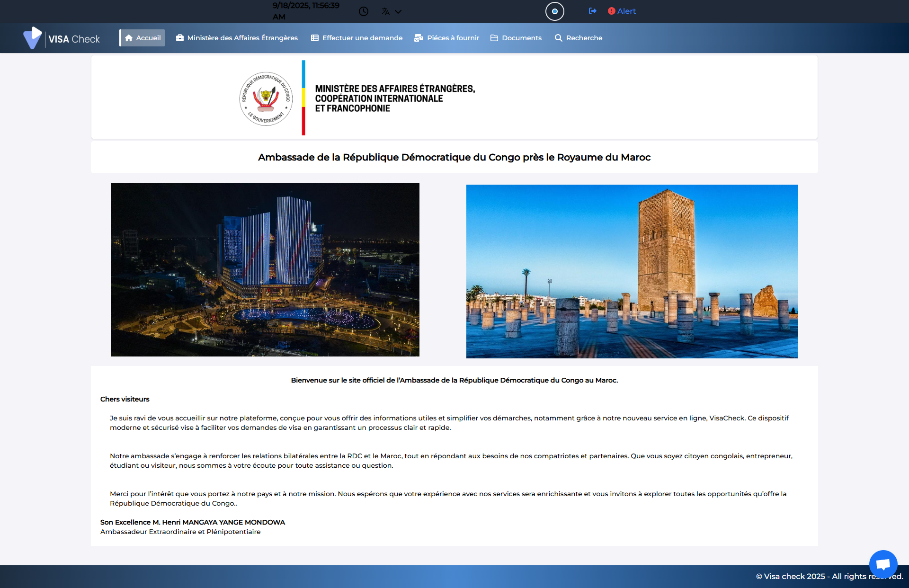Go to the Accueil home tab
Viewport: 909px width, 588px height.
point(143,38)
